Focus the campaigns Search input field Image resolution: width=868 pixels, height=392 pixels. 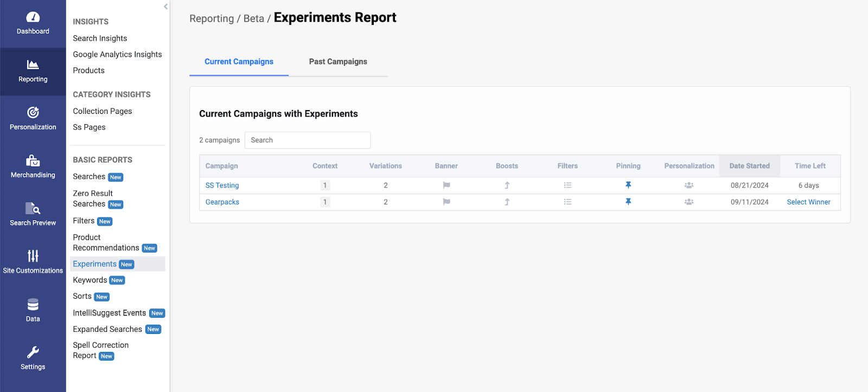308,140
